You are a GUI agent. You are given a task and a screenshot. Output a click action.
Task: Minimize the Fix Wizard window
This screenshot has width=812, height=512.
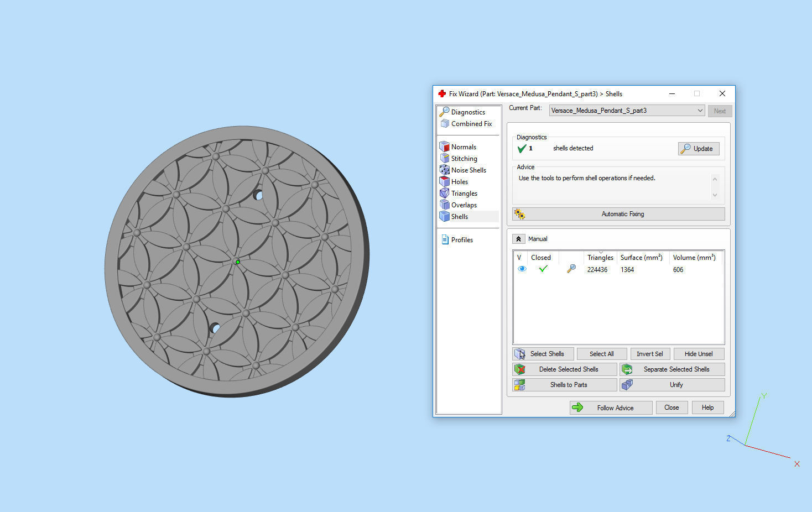coord(672,94)
